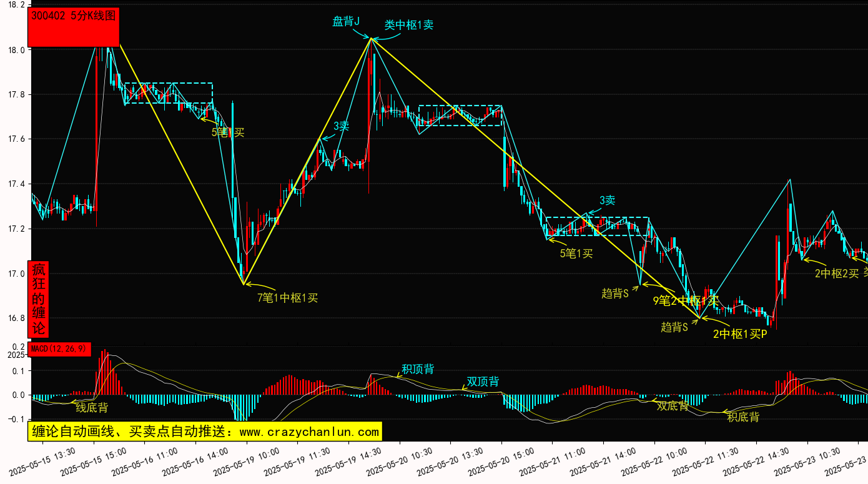Click the 9笔2中枢1买 buy label
The height and width of the screenshot is (484, 868).
point(686,300)
